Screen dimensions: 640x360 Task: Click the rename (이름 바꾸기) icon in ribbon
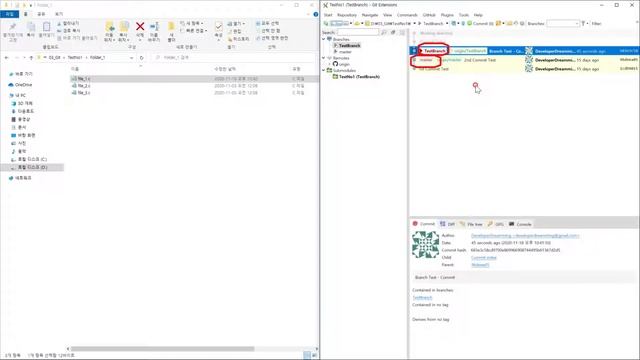(154, 27)
